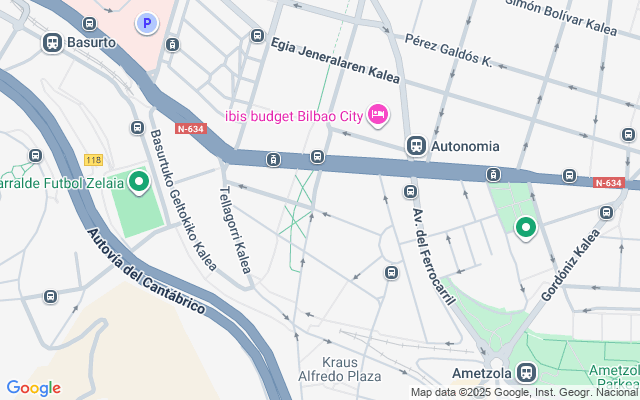Select the blue parking P marker
Screen dimensions: 640x400
click(x=147, y=23)
